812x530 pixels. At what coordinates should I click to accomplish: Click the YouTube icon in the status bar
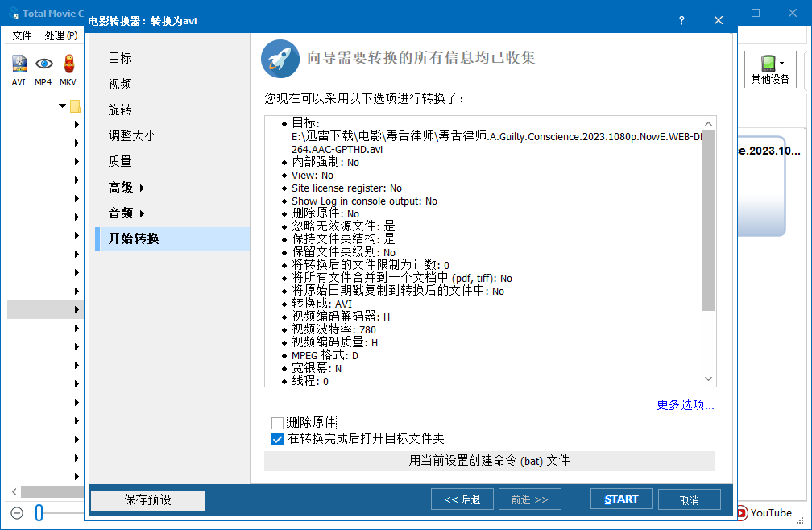(740, 512)
